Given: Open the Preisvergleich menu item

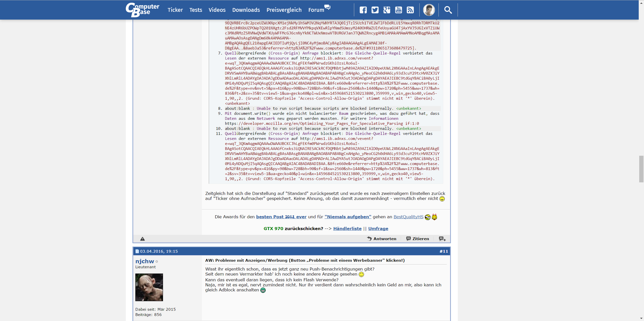Looking at the screenshot, I should (x=284, y=10).
